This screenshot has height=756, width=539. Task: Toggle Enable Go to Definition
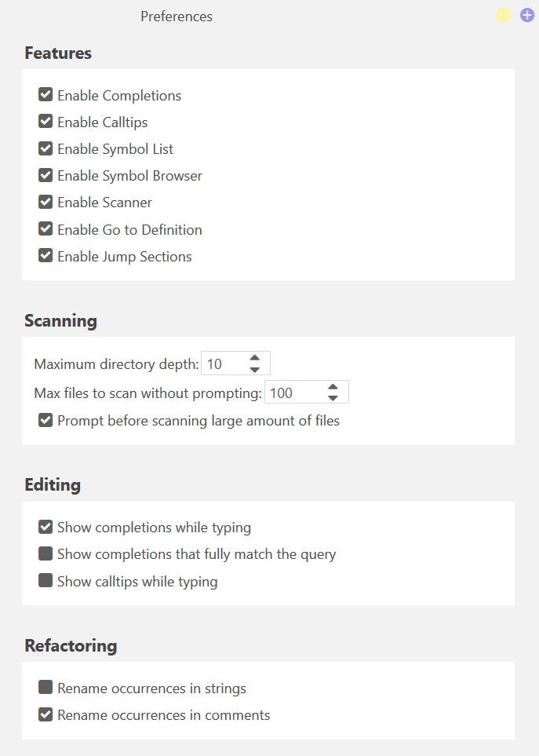pyautogui.click(x=46, y=228)
